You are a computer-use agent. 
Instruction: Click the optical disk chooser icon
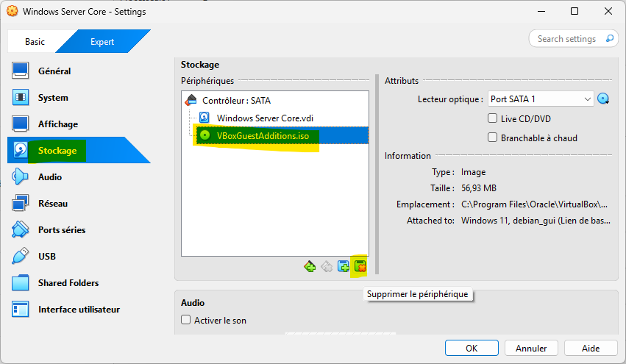pyautogui.click(x=603, y=99)
